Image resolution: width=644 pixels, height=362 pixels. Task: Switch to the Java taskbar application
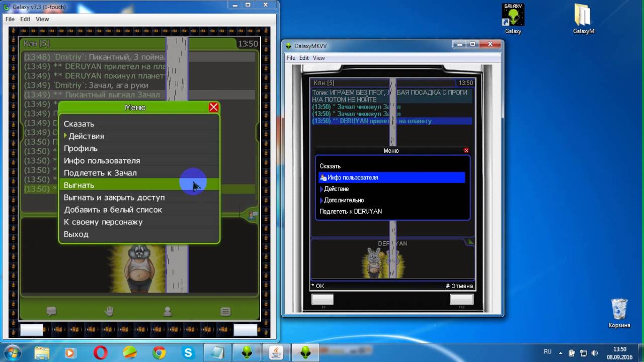coord(276,352)
